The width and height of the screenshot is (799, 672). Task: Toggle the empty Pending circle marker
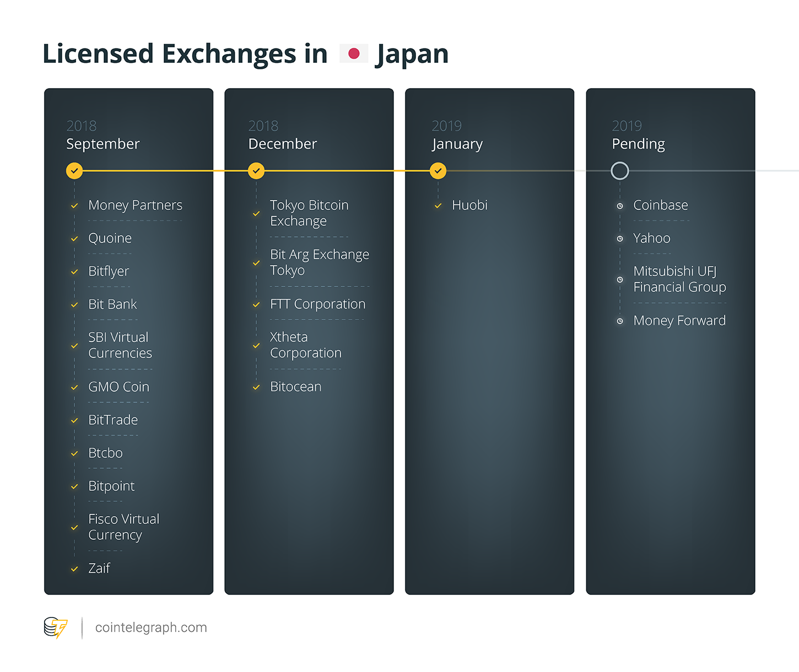tap(620, 171)
